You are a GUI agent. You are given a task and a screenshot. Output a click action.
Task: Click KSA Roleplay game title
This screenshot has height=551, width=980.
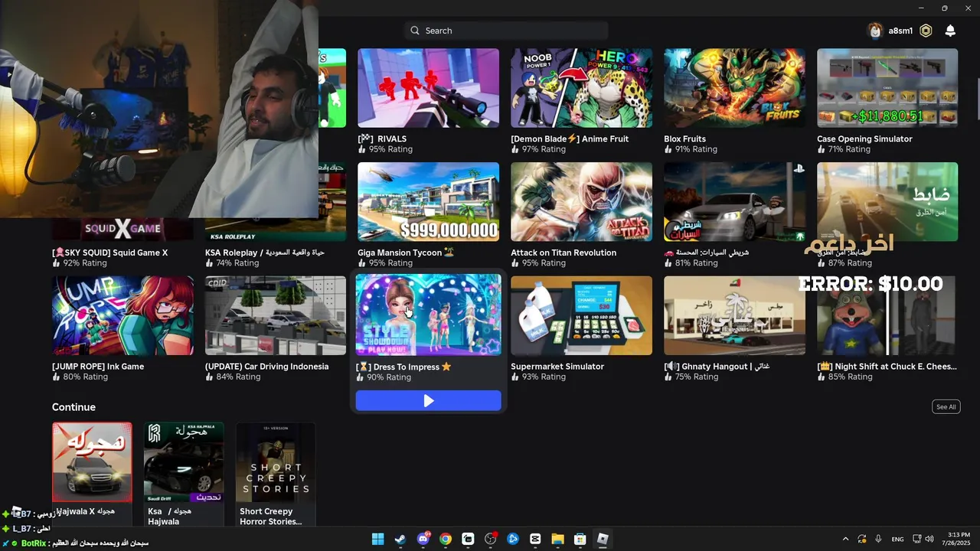coord(265,253)
